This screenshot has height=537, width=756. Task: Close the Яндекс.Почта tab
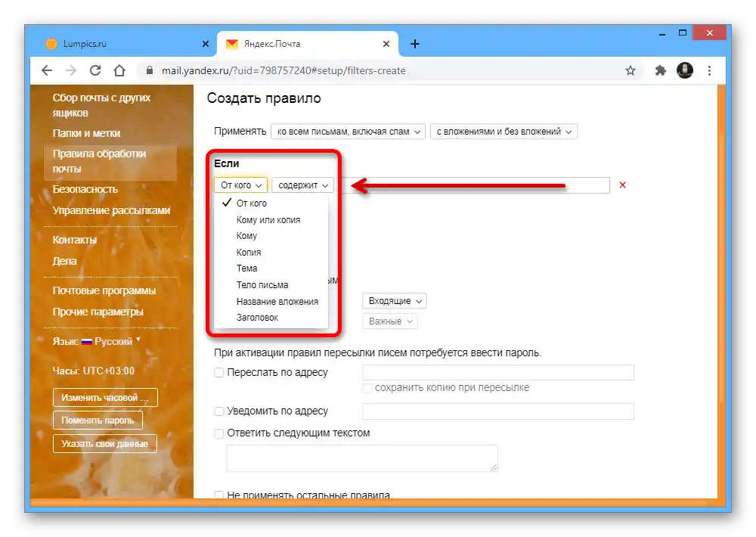[x=386, y=44]
